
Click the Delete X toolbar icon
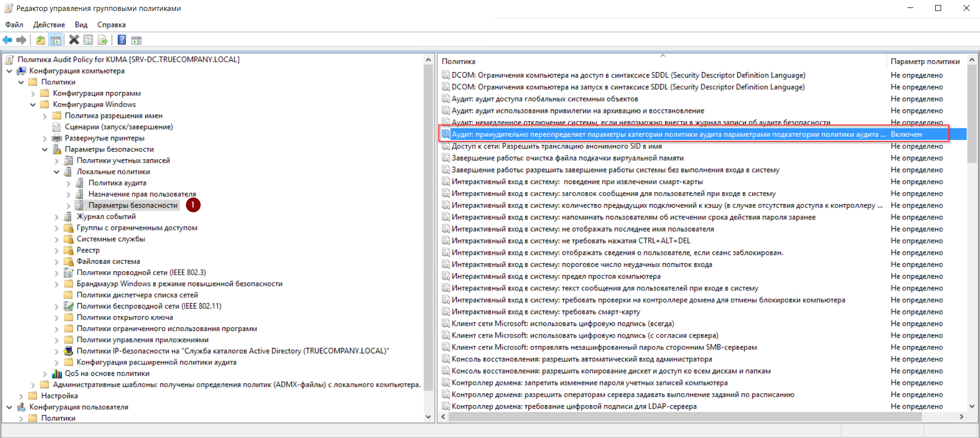74,40
